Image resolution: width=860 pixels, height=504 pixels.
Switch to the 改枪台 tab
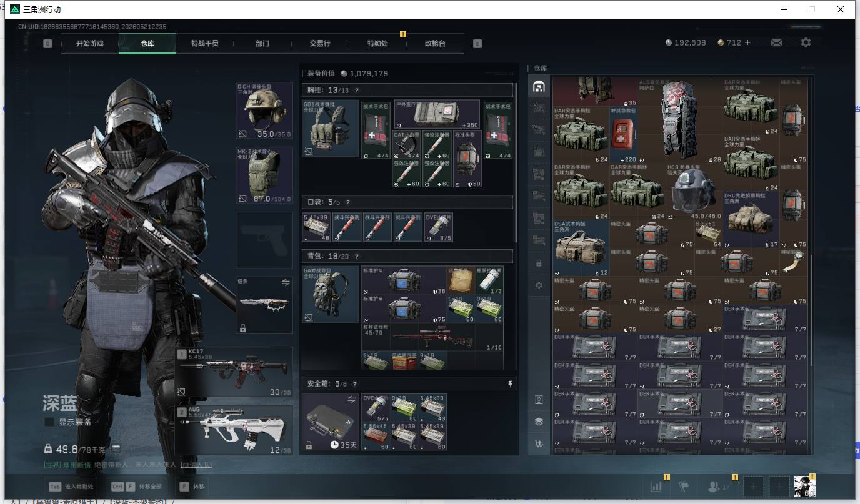[x=435, y=44]
